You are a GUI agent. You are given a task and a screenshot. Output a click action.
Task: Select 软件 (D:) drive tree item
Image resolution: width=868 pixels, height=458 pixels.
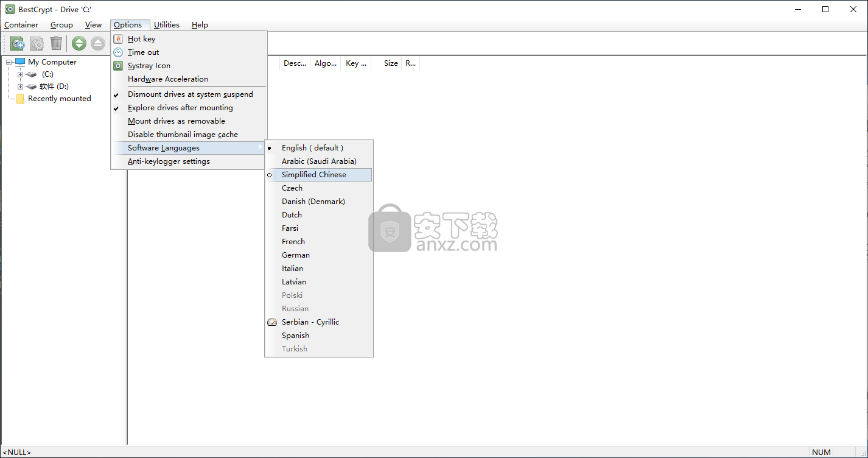pyautogui.click(x=54, y=86)
